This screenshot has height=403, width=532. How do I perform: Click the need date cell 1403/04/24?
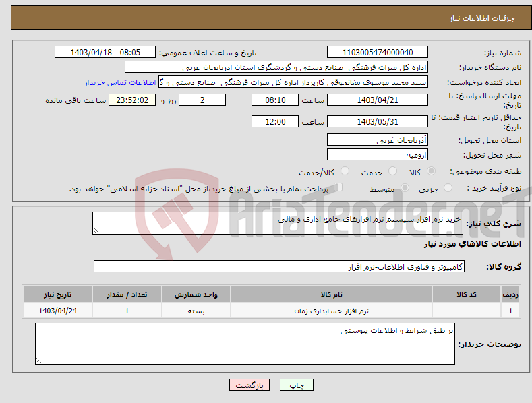[57, 311]
